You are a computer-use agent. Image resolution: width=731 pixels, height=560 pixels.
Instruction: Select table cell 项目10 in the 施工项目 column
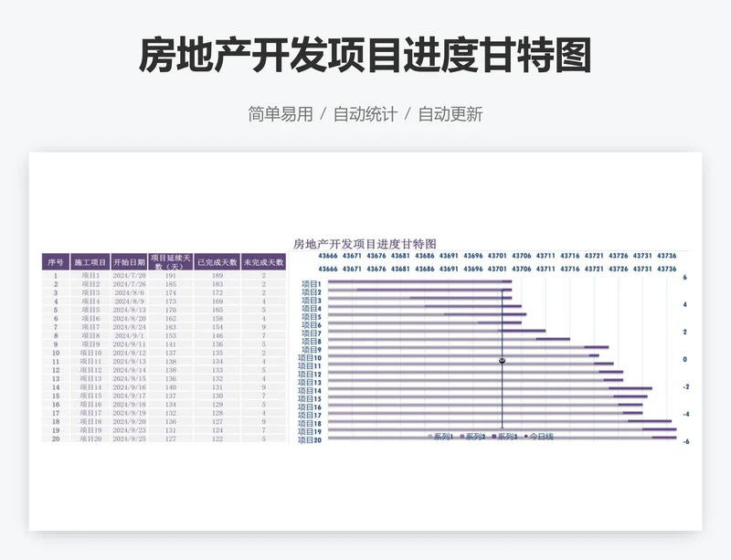[x=90, y=353]
